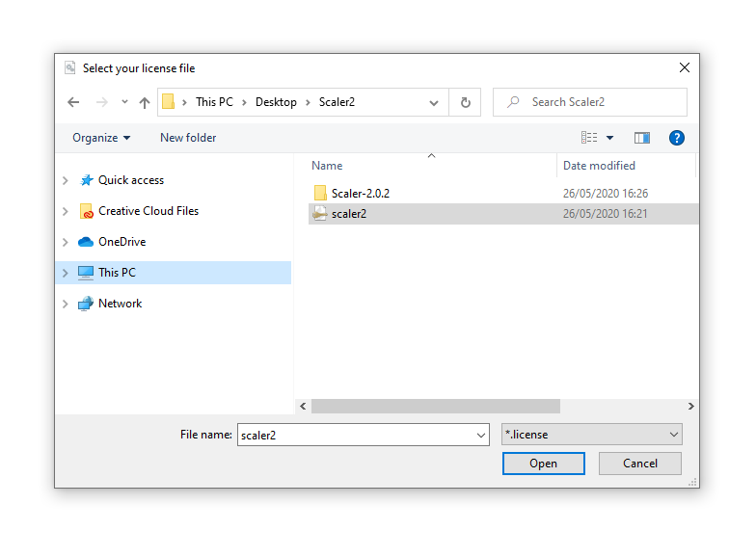This screenshot has height=557, width=756.
Task: Open the *.license file type dropdown
Action: (592, 434)
